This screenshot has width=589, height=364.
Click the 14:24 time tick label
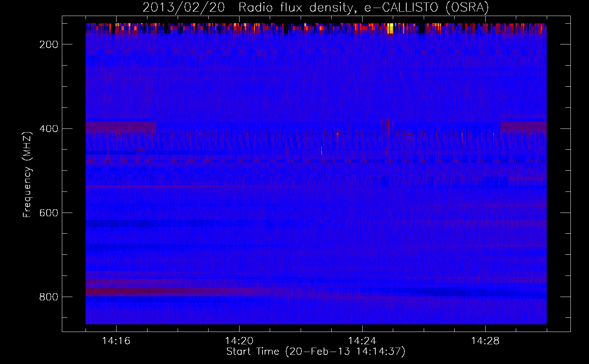click(362, 341)
